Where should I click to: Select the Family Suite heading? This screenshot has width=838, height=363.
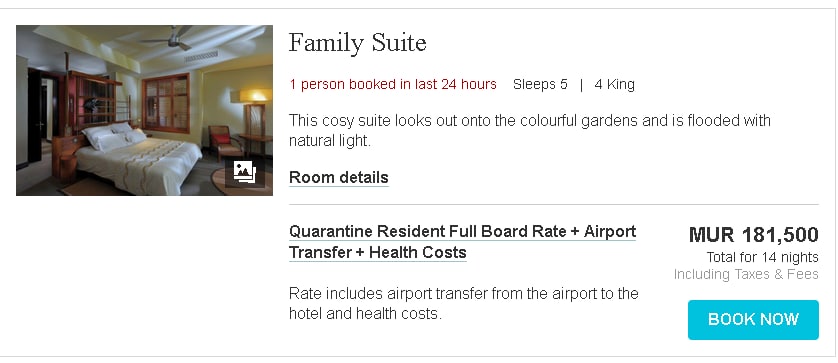pos(358,43)
